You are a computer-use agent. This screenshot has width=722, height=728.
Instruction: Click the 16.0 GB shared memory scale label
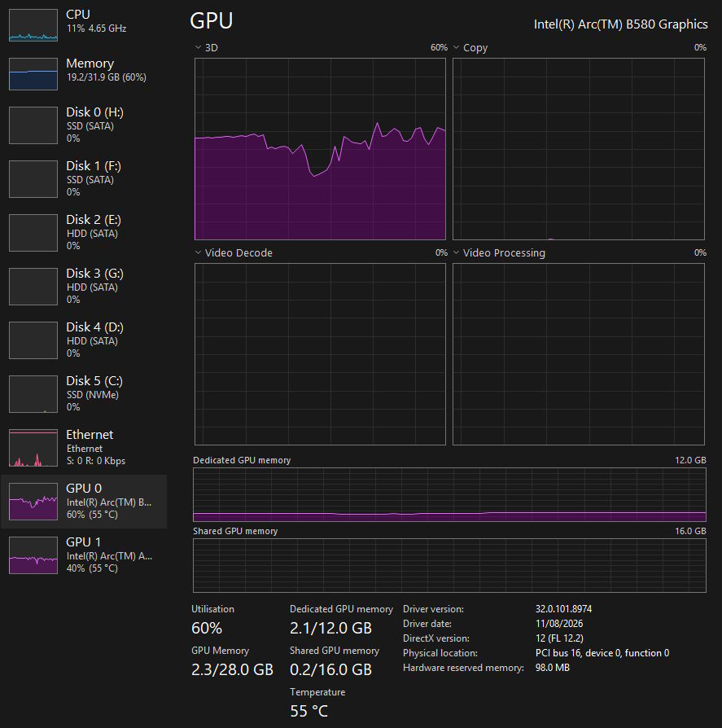[690, 531]
